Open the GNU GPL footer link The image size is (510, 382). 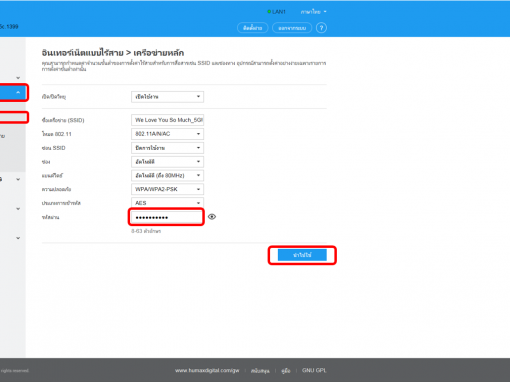[314, 370]
